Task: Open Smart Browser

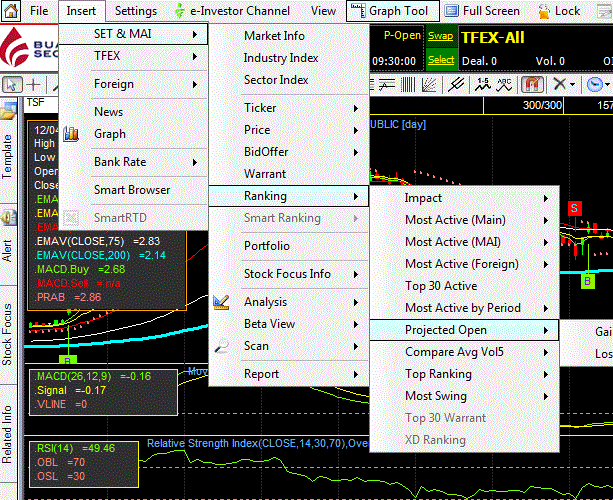Action: click(133, 190)
